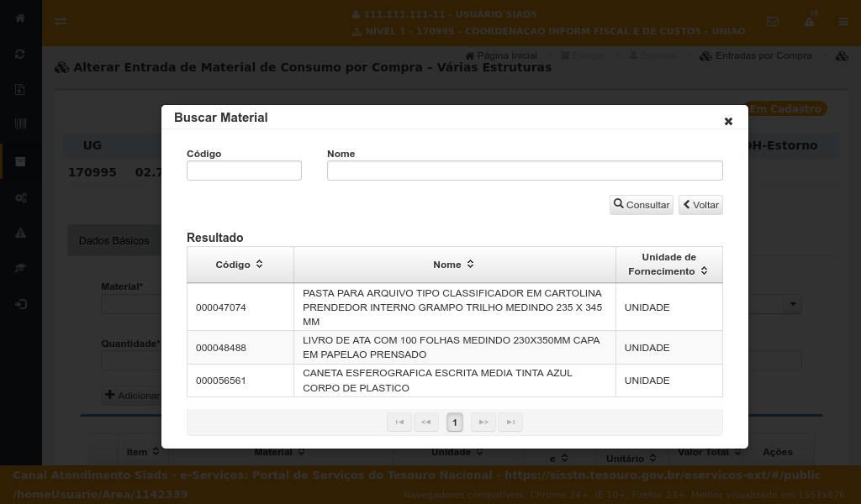Click UNIDADE cell for code 000056561

point(668,381)
